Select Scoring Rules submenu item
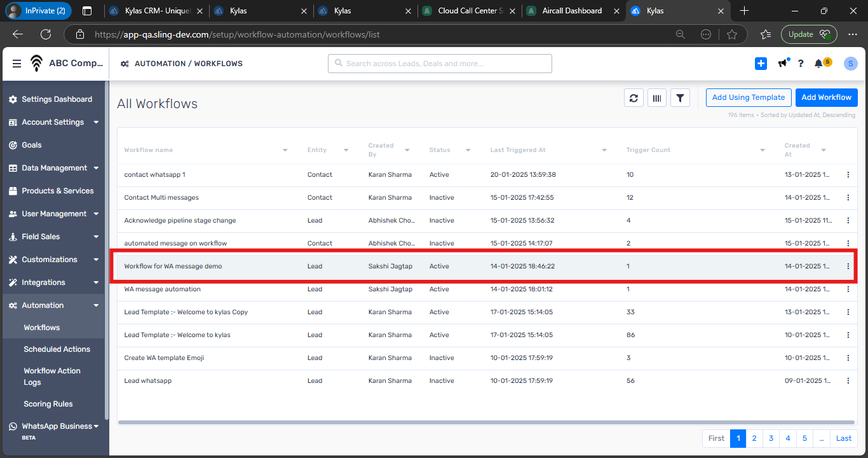Screen dimensions: 868x458 (x=48, y=404)
